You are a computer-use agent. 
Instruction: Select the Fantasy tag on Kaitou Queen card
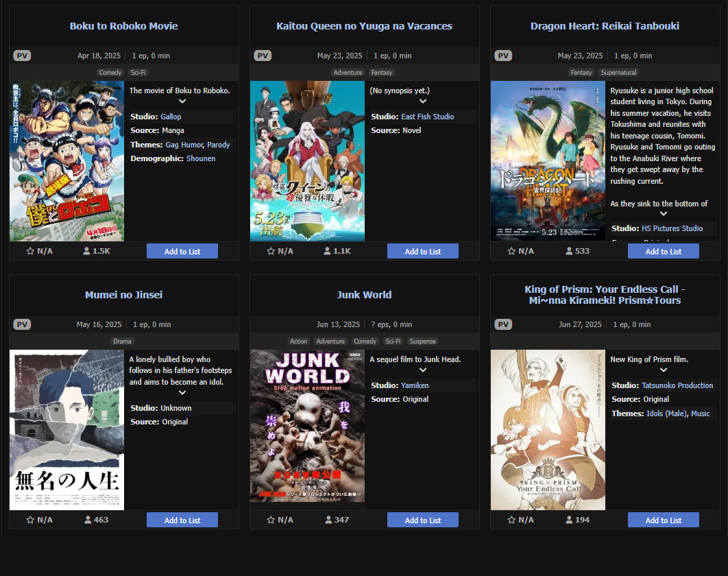382,73
